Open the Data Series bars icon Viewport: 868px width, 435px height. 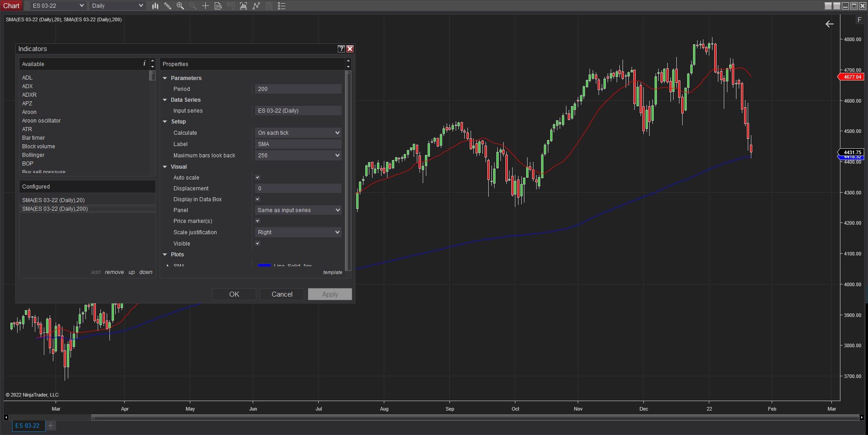(x=243, y=6)
